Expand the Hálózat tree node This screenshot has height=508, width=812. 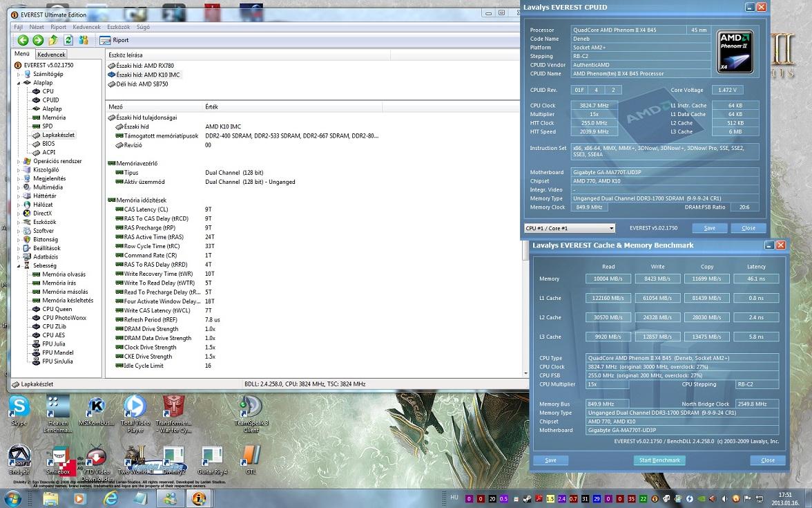(19, 205)
